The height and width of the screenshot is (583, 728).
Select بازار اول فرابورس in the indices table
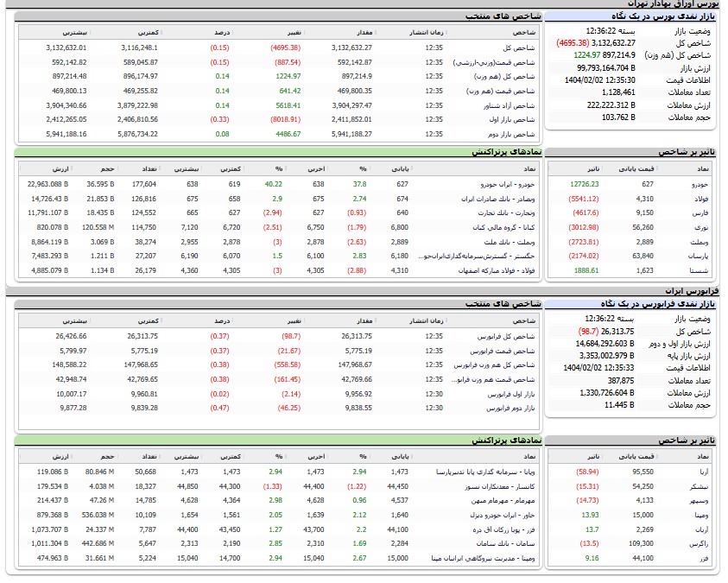[x=512, y=393]
